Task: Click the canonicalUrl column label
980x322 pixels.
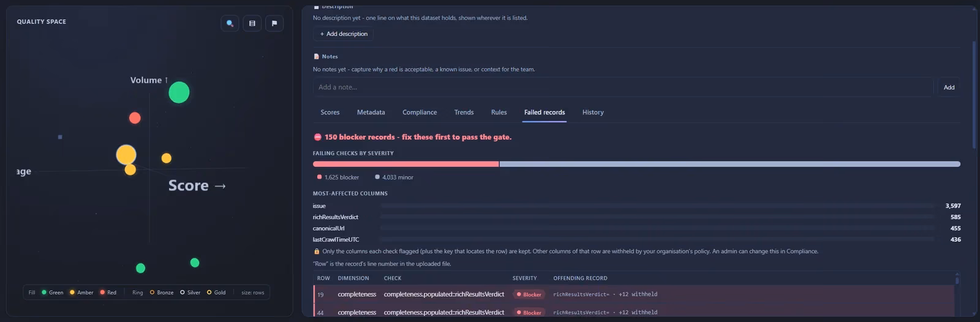Action: click(328, 228)
